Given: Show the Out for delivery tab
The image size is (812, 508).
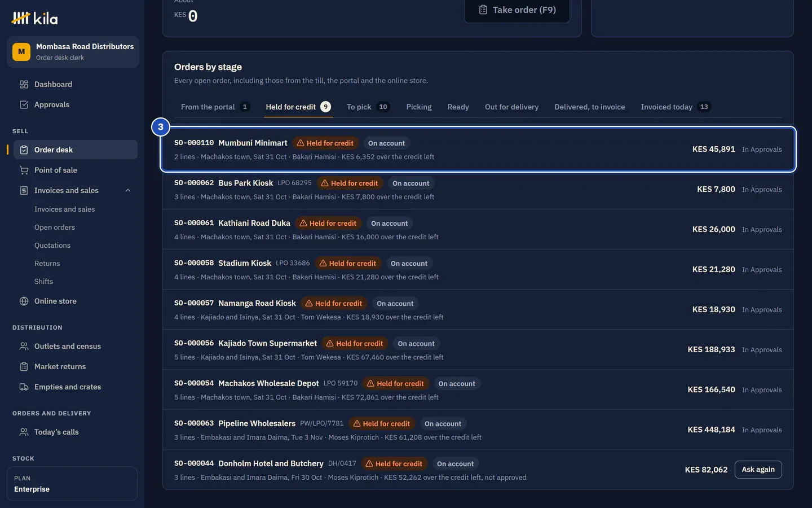Looking at the screenshot, I should click(511, 107).
